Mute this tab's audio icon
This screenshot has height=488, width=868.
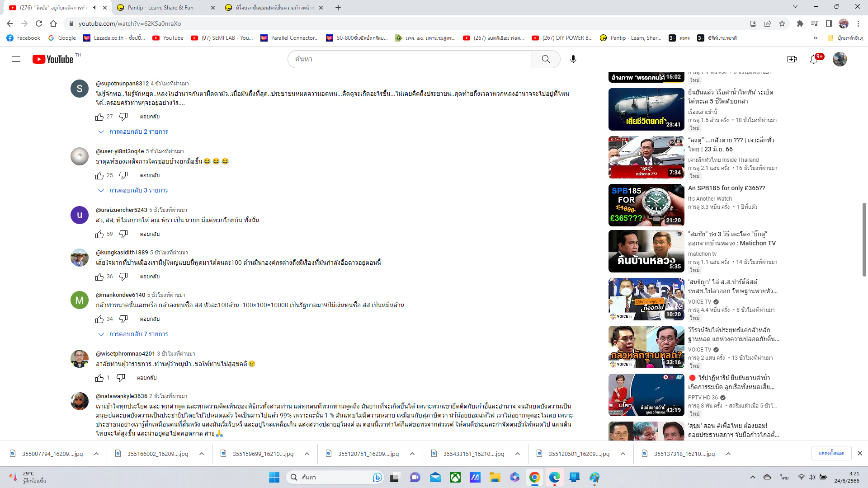click(95, 8)
